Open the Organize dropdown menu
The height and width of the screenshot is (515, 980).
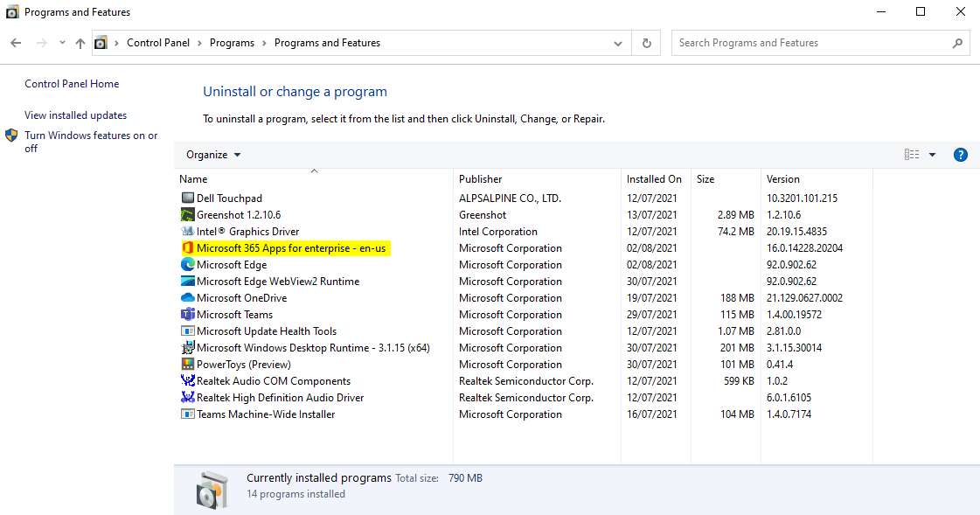(213, 155)
